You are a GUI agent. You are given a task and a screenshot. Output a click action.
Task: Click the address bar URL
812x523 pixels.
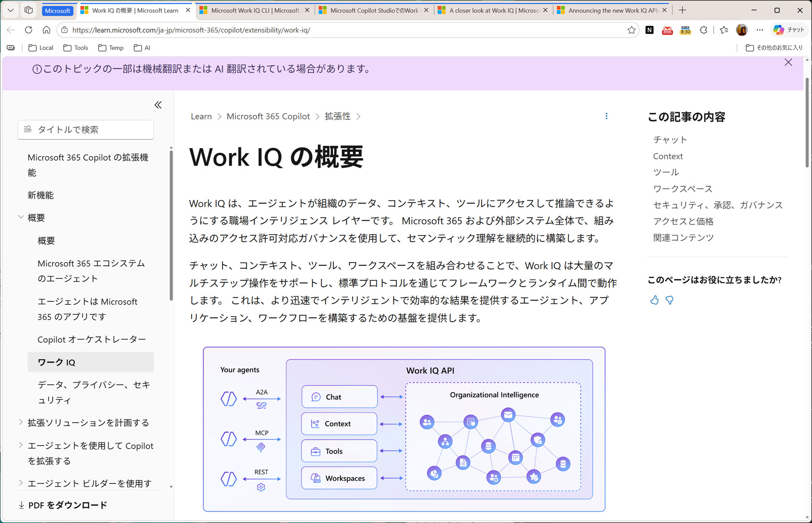(191, 30)
